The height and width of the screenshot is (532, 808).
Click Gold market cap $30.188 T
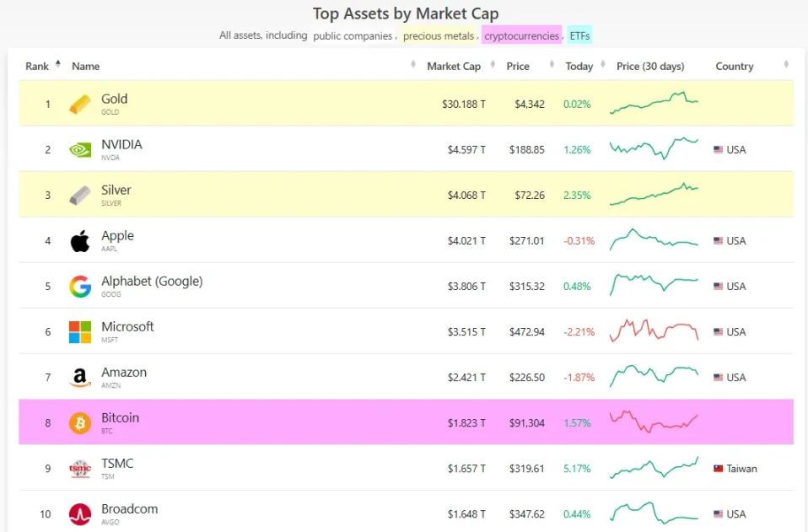pos(463,105)
